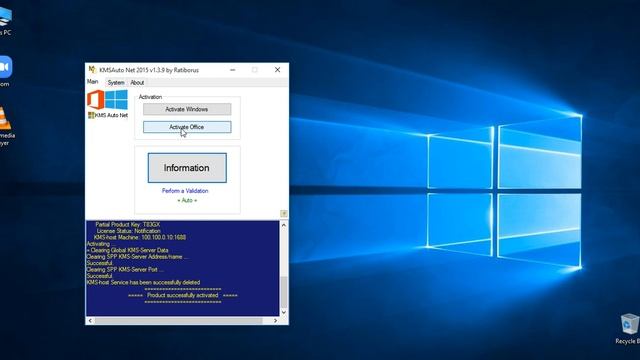Minimize the KMSAuto Net window
The width and height of the screenshot is (640, 360).
[233, 70]
